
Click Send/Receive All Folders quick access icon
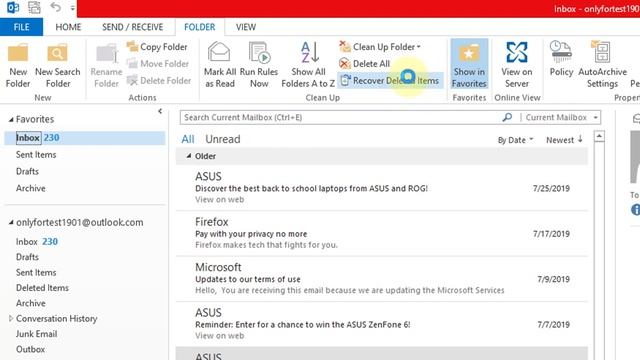click(34, 7)
